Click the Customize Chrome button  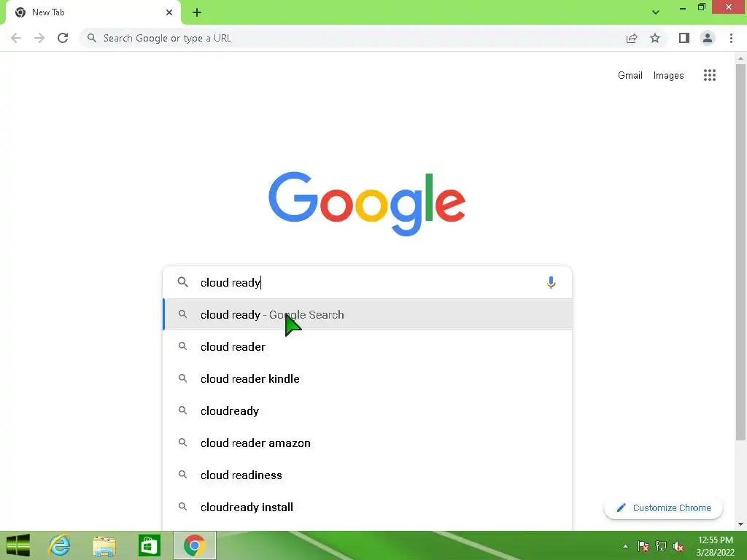pos(663,507)
